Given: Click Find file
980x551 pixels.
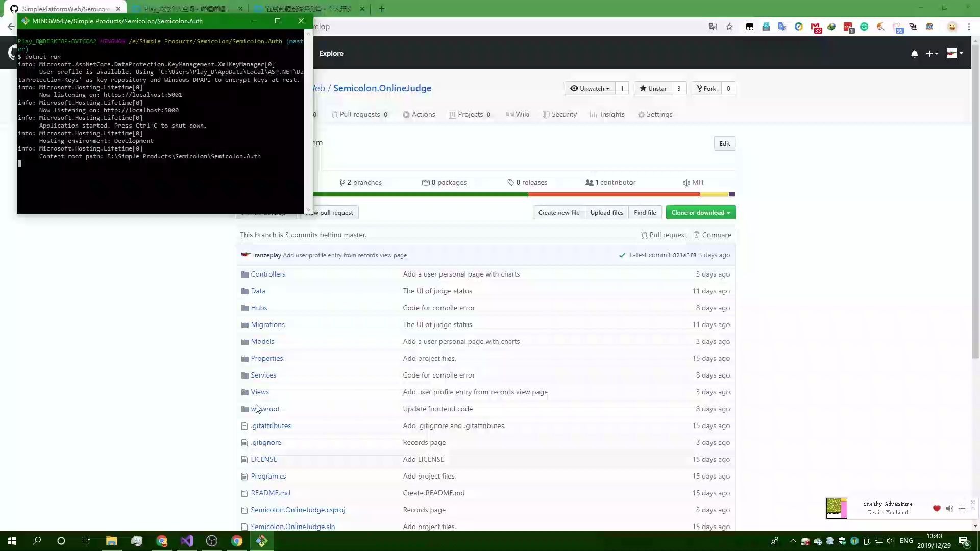Looking at the screenshot, I should click(x=645, y=213).
